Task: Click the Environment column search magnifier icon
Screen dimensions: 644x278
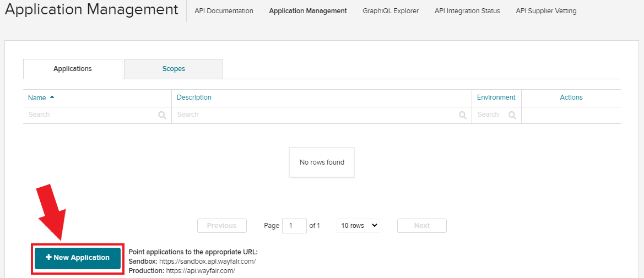Action: (512, 116)
